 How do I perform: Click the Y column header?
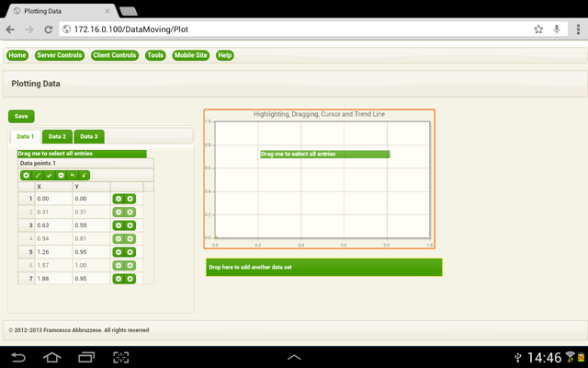91,187
